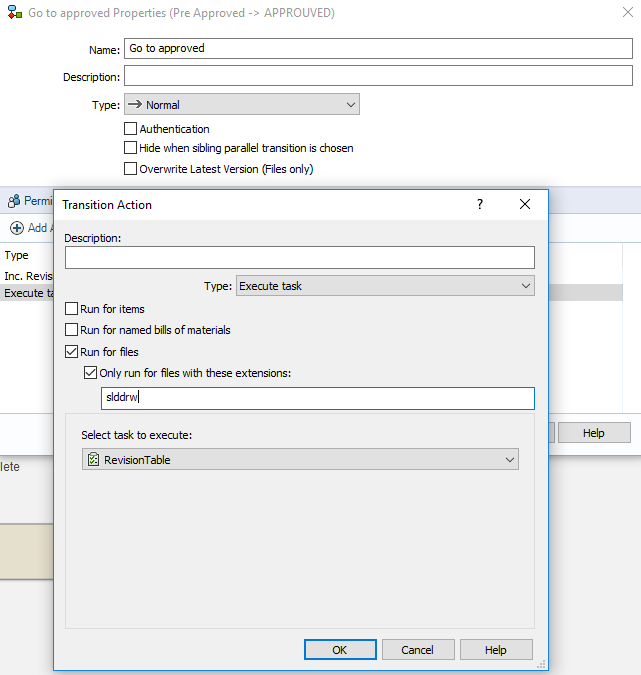Image resolution: width=641 pixels, height=675 pixels.
Task: Click the transition Name text field
Action: click(378, 49)
